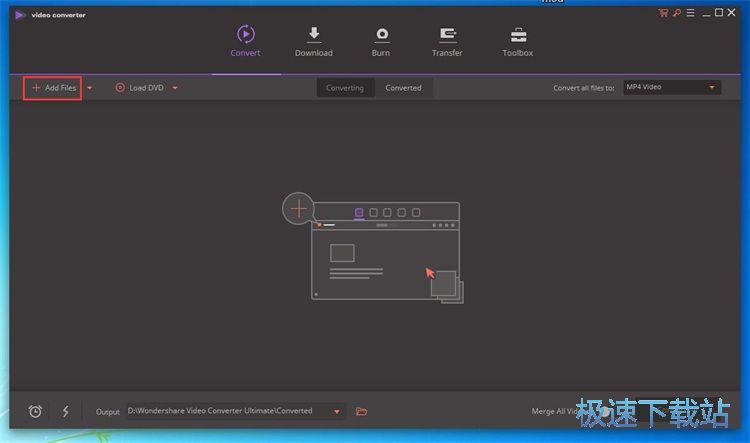The image size is (750, 443).
Task: Expand the Load DVD dropdown arrow
Action: (x=175, y=88)
